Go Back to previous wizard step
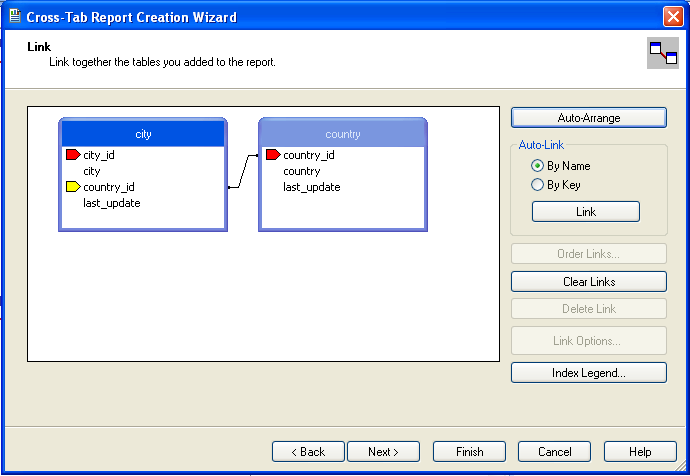Viewport: 690px width, 476px height. 308,452
